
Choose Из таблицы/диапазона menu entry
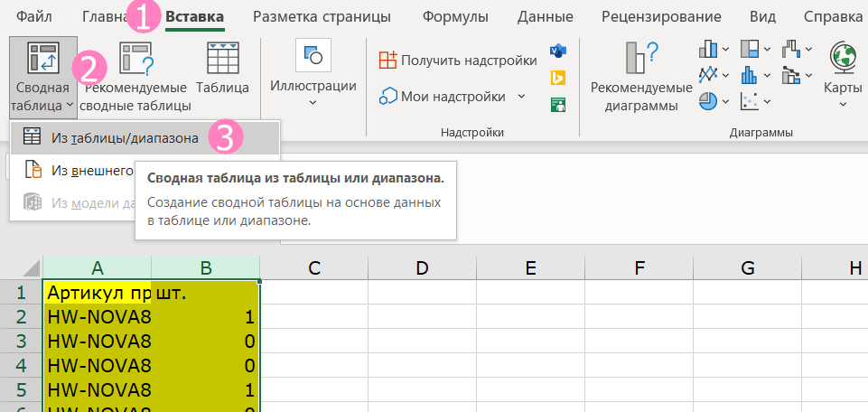click(x=125, y=137)
